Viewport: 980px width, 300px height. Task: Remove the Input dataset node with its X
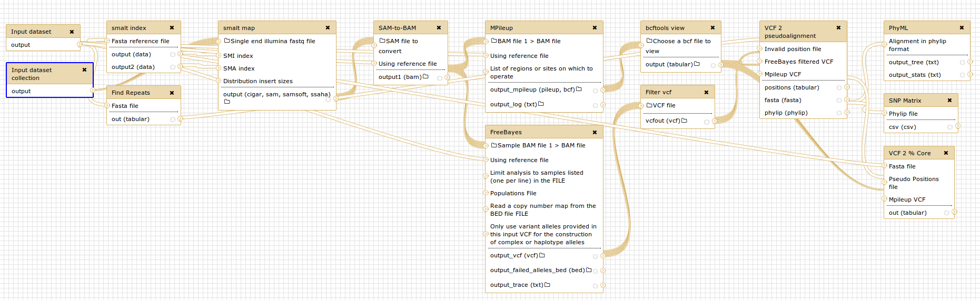(x=72, y=32)
